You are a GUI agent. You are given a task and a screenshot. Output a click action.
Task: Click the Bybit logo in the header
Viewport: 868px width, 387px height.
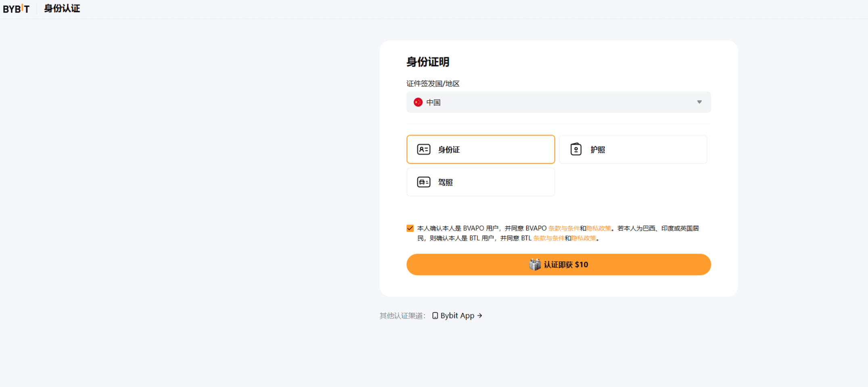click(16, 8)
